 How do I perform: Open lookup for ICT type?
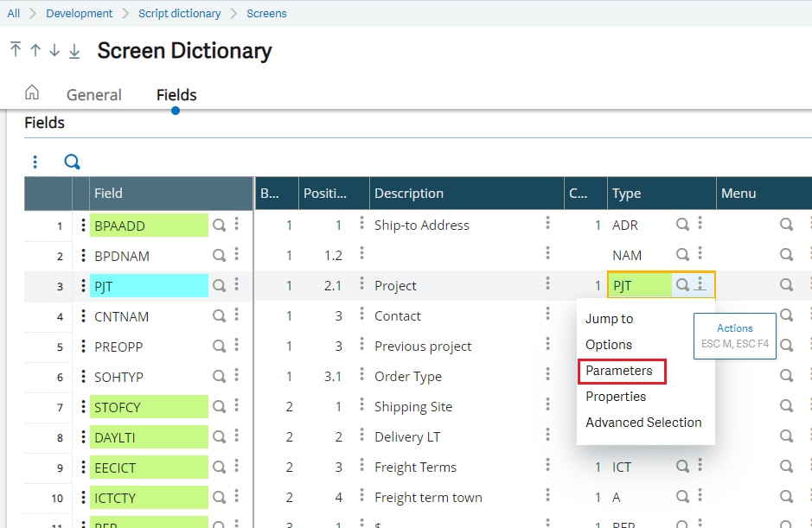683,467
